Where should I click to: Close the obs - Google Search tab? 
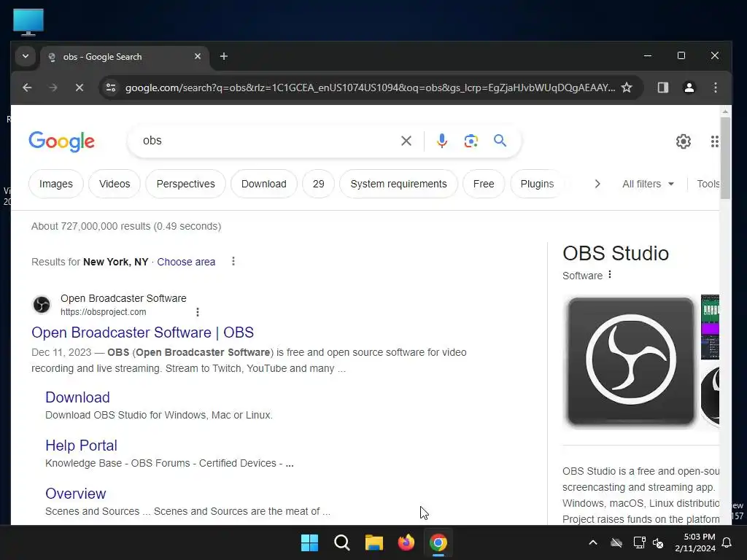[198, 57]
